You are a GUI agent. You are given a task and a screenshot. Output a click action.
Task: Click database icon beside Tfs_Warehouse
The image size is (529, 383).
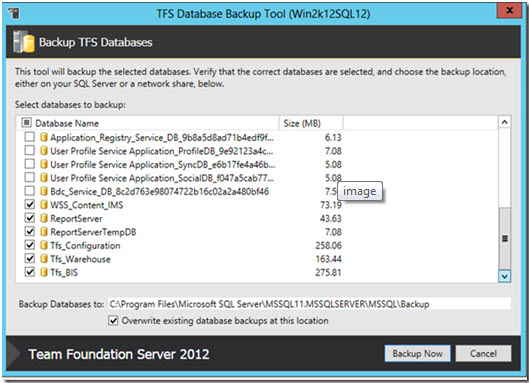coord(44,259)
